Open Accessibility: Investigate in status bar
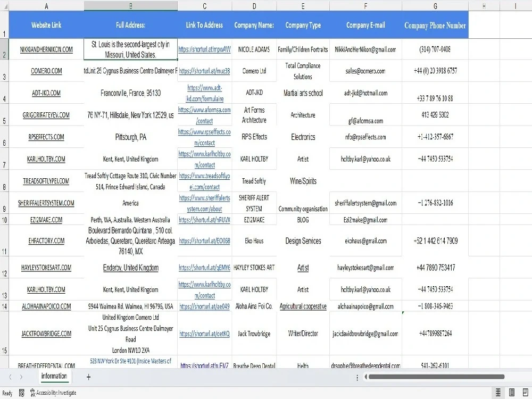Image resolution: width=532 pixels, height=399 pixels. [53, 393]
